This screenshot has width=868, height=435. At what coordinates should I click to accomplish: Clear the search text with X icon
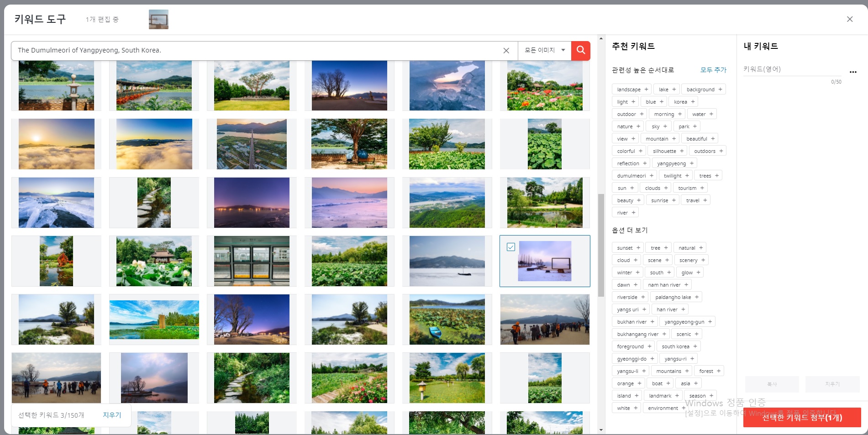(x=506, y=51)
